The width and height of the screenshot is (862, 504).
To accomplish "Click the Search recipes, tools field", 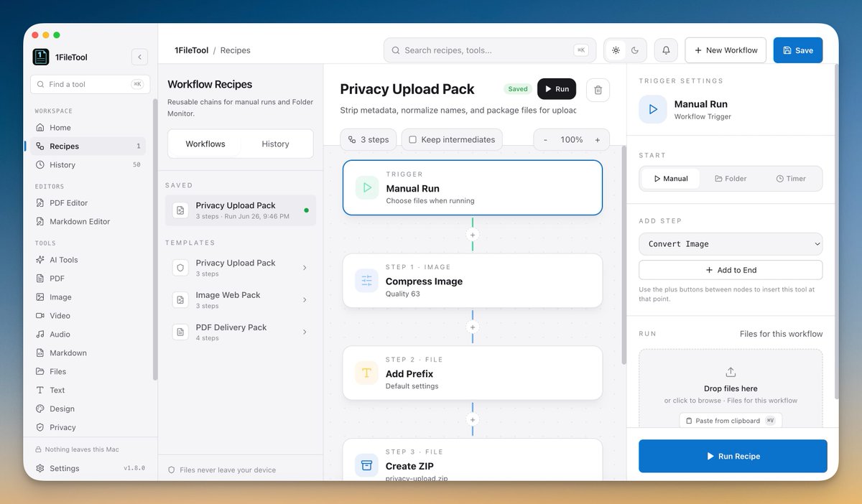I will [x=490, y=50].
